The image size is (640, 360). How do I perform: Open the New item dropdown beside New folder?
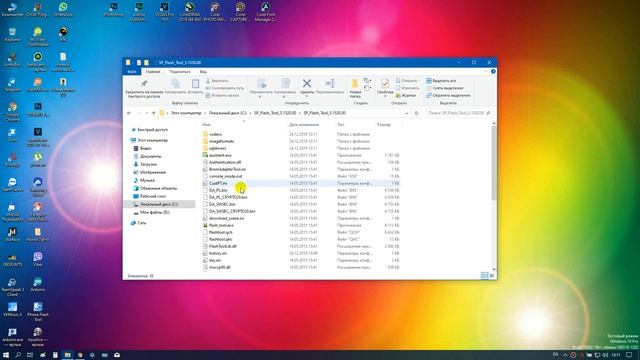tap(367, 81)
